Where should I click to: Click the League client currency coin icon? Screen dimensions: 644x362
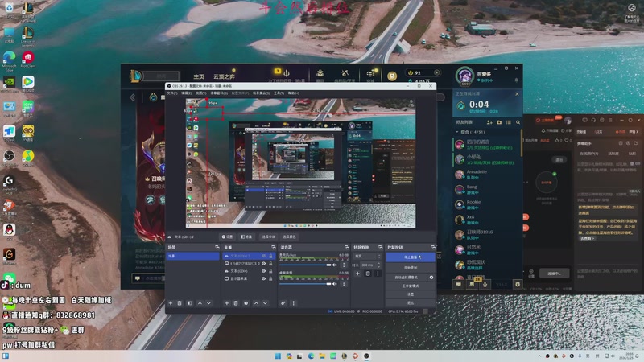[x=392, y=76]
